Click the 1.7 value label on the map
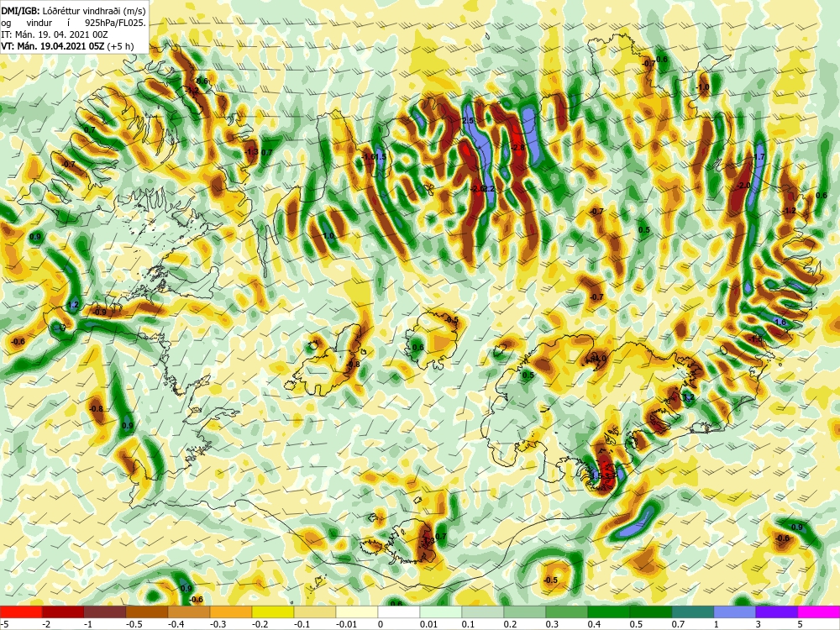The image size is (840, 630). pyautogui.click(x=759, y=157)
